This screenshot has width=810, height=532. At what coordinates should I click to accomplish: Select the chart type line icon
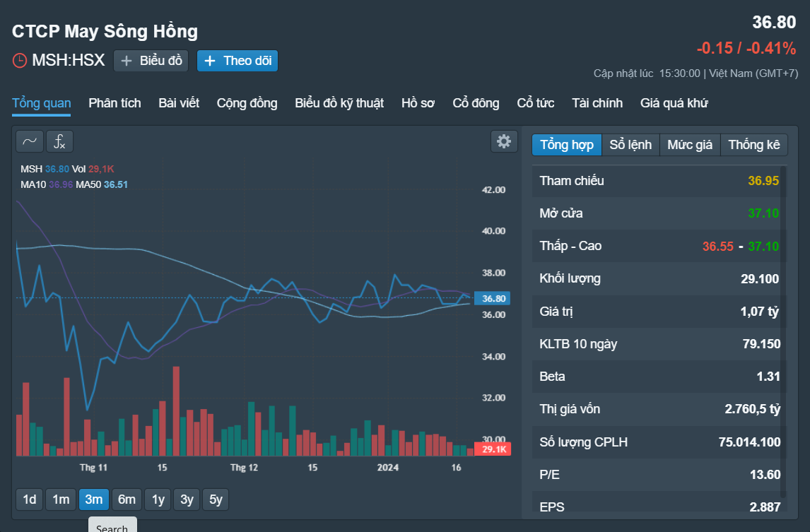click(x=30, y=141)
